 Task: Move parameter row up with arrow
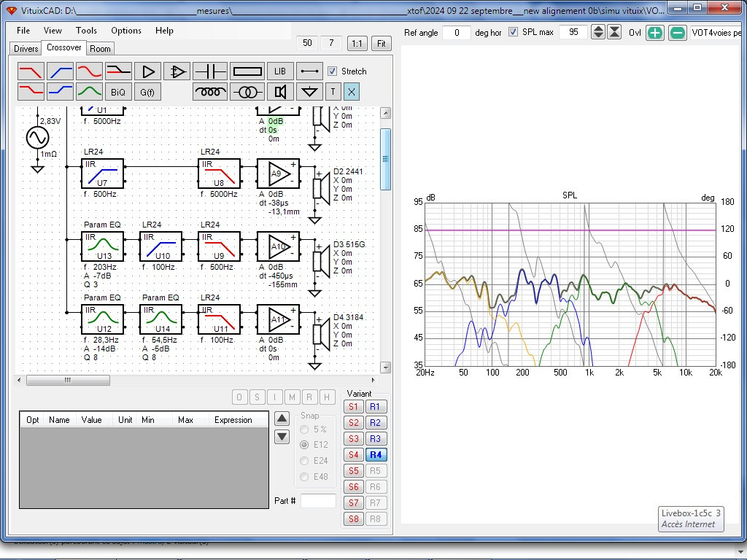point(282,419)
